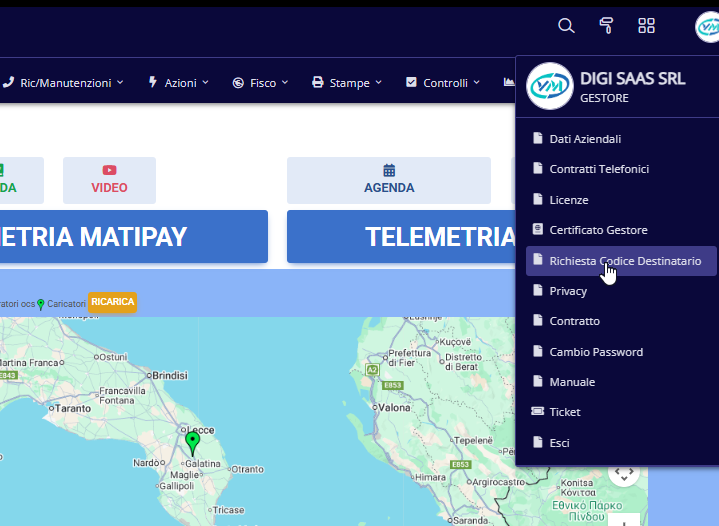Click the lightning bolt Azioni icon
Screen dimensions: 719x526
point(153,83)
